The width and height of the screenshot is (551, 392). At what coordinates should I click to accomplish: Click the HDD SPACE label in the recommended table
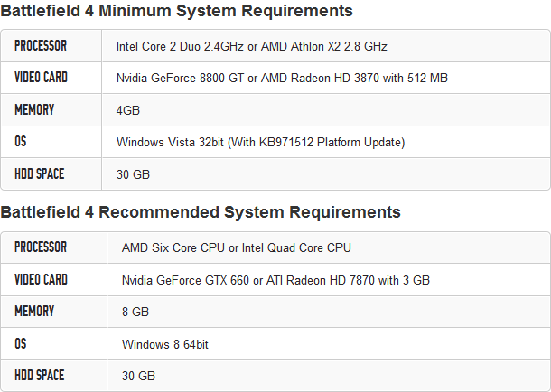coord(40,375)
